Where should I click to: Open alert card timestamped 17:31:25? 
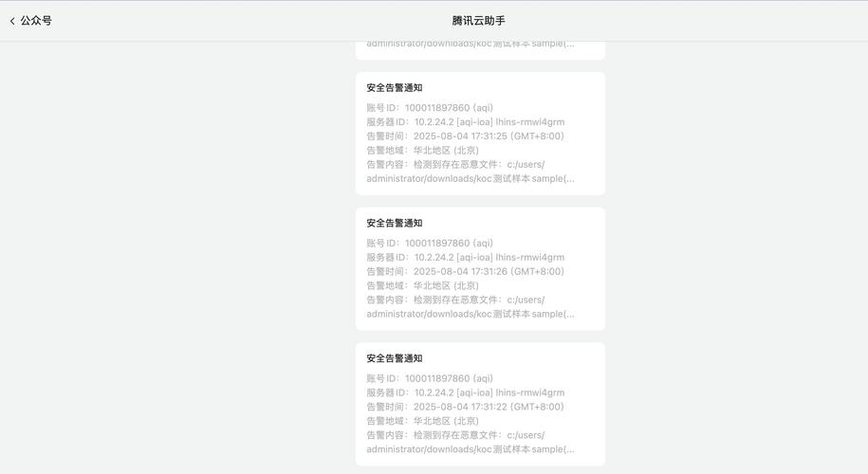(480, 134)
